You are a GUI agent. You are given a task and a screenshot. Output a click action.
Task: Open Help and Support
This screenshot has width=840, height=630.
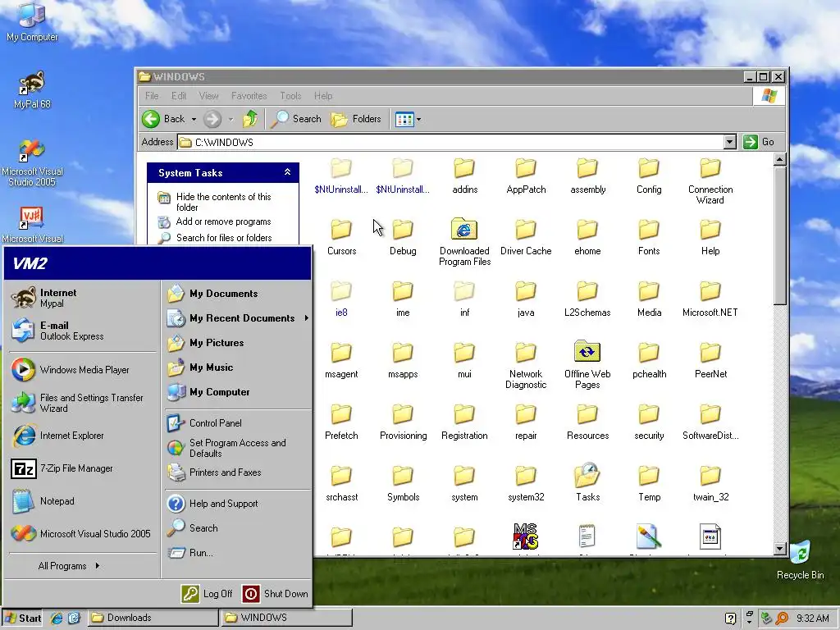click(237, 504)
